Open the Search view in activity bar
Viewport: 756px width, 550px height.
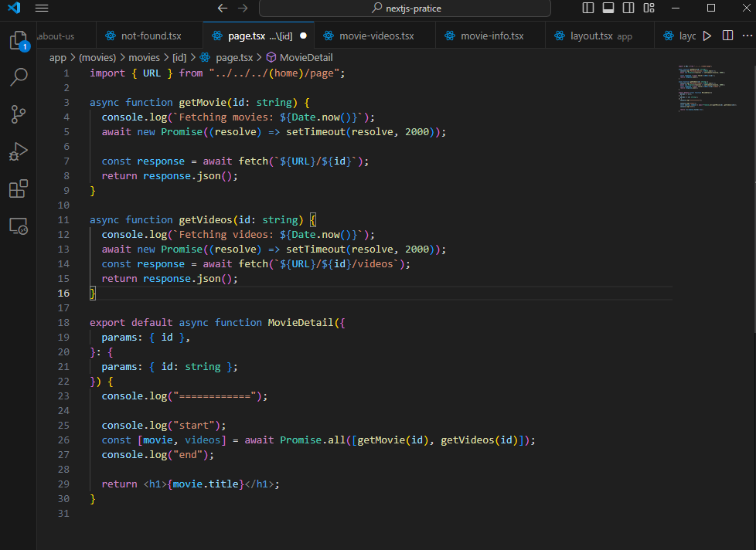[19, 77]
